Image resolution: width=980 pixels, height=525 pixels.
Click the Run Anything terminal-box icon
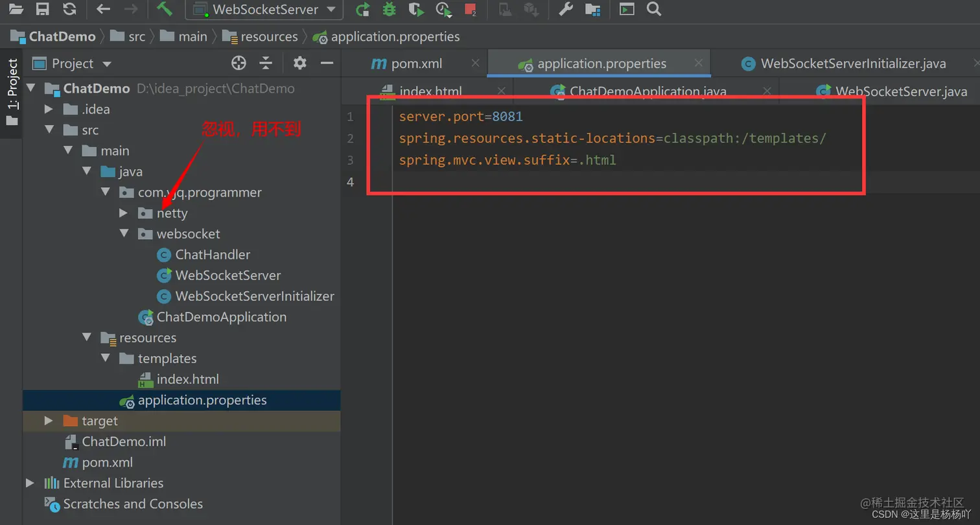627,9
